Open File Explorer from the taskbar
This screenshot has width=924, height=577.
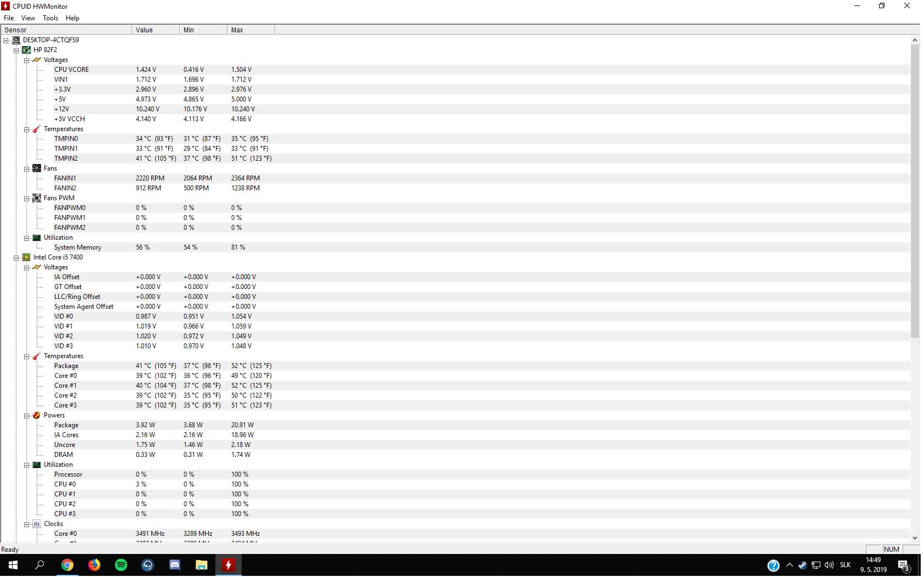pos(202,565)
